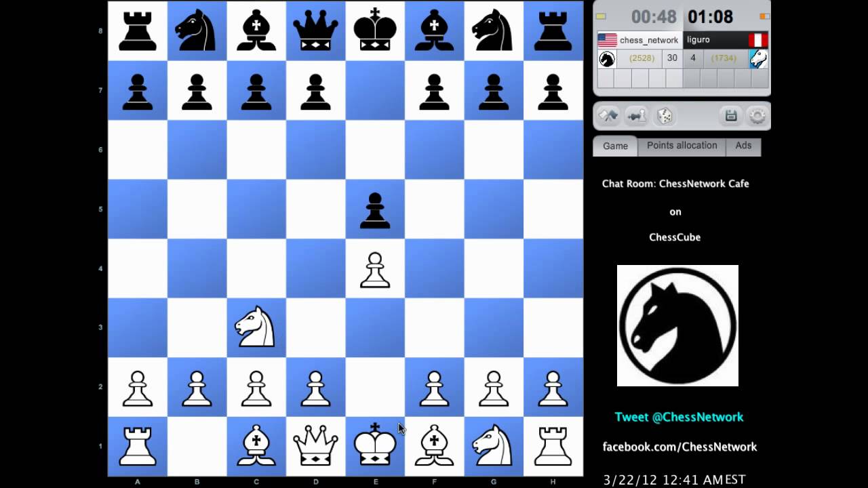
Task: Select the white knight on g1
Action: (x=494, y=446)
